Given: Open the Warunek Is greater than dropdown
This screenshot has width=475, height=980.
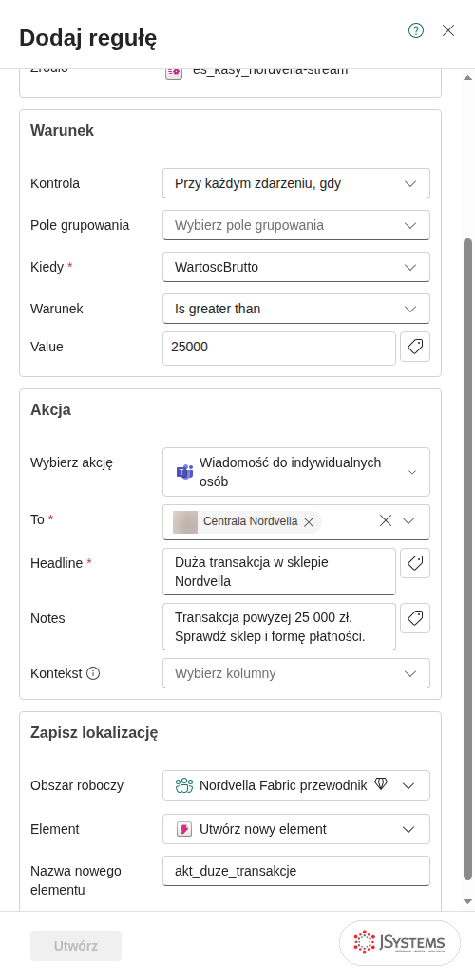Looking at the screenshot, I should [296, 309].
